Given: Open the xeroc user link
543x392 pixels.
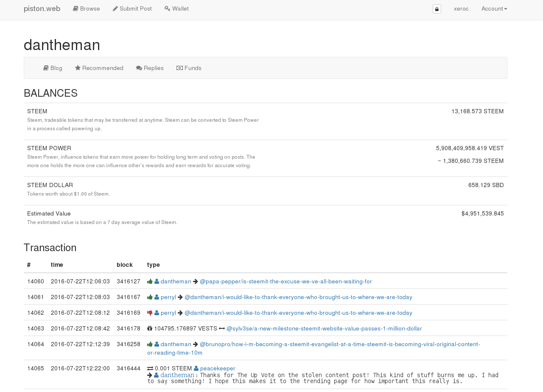Looking at the screenshot, I should tap(461, 9).
